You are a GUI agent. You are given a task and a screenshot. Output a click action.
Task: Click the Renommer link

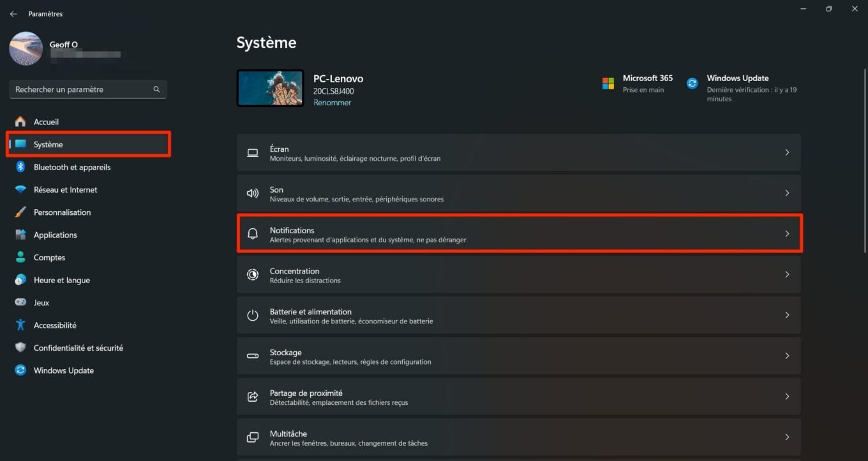pos(332,103)
